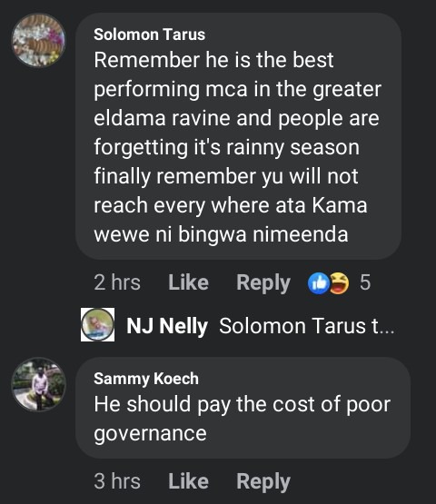
Task: Open NJ Nelly's small profile avatar
Action: pyautogui.click(x=97, y=324)
